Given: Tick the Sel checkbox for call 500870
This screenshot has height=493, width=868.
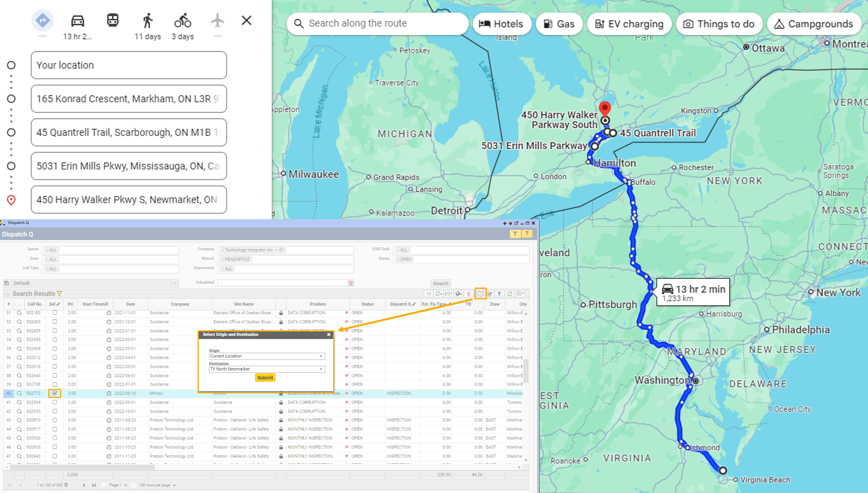Looking at the screenshot, I should 55,420.
